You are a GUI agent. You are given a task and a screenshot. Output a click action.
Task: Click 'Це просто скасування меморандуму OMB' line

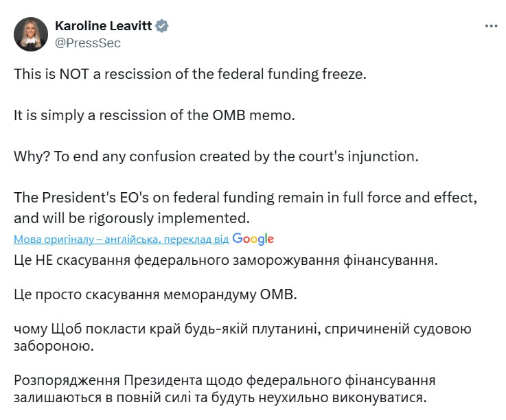tap(155, 296)
